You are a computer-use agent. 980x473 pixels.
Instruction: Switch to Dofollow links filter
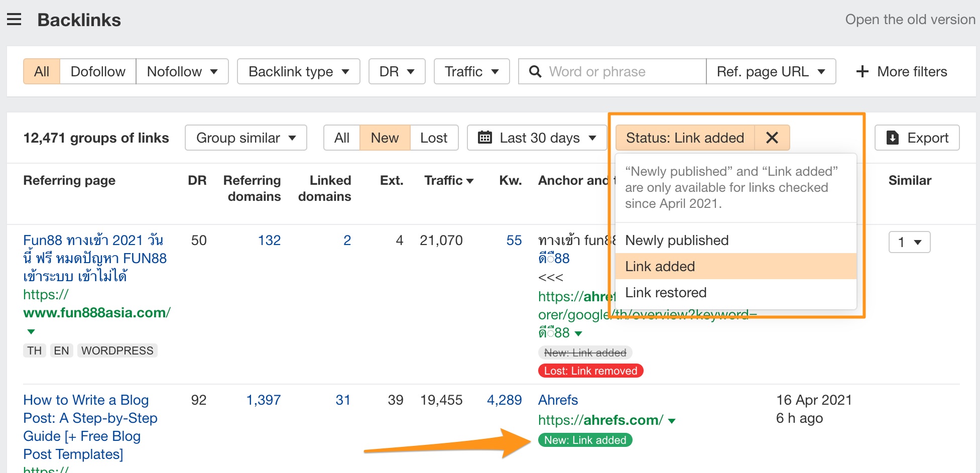pos(98,72)
